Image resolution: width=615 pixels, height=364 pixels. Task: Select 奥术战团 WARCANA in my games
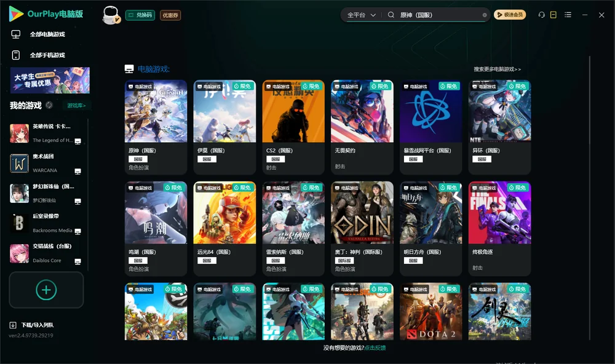(46, 164)
